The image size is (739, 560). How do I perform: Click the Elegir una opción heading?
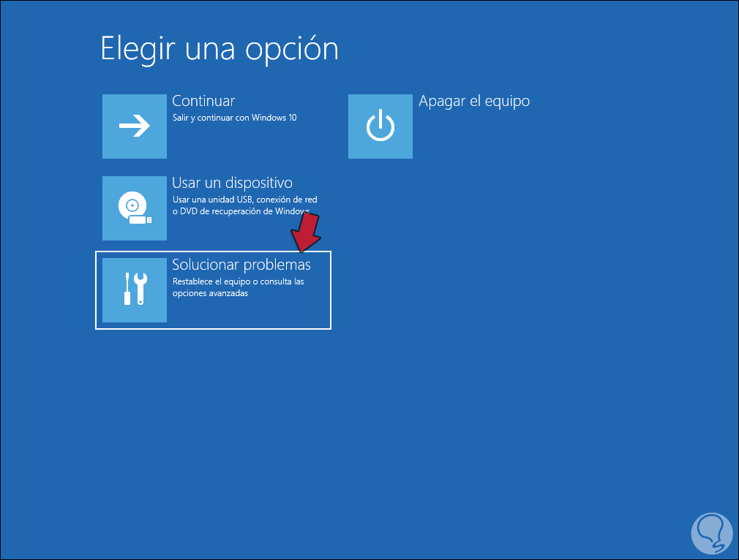click(220, 50)
